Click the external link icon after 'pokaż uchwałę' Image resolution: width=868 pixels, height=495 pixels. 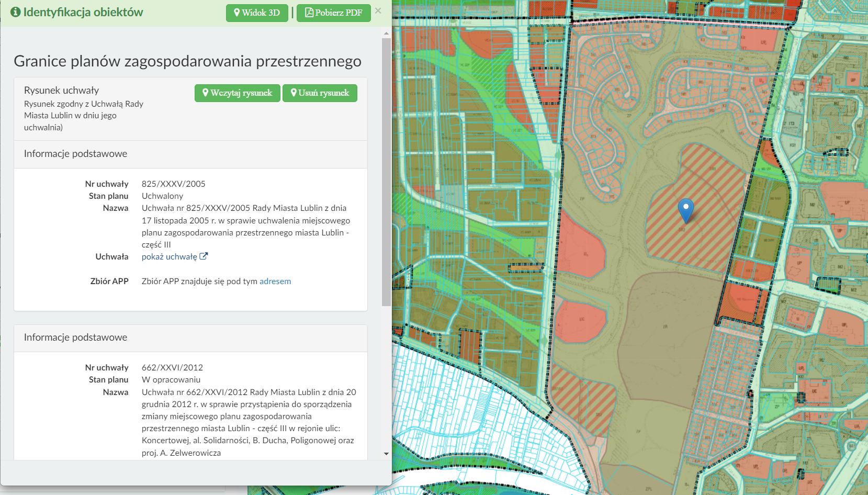(x=204, y=256)
